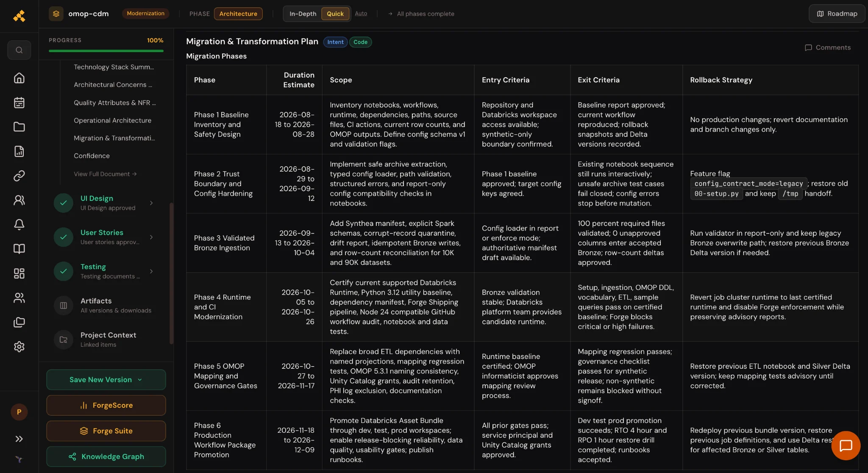Open Confidence section
The image size is (868, 473).
click(92, 156)
